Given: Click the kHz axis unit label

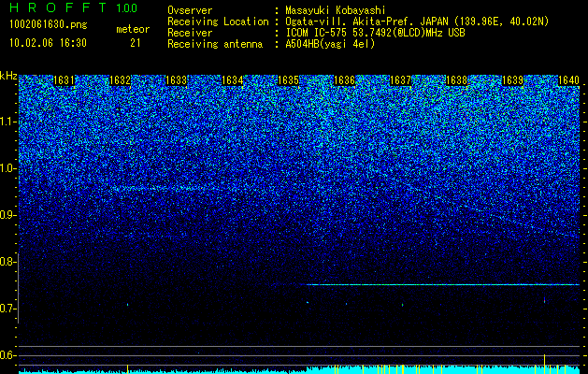Looking at the screenshot, I should (8, 76).
